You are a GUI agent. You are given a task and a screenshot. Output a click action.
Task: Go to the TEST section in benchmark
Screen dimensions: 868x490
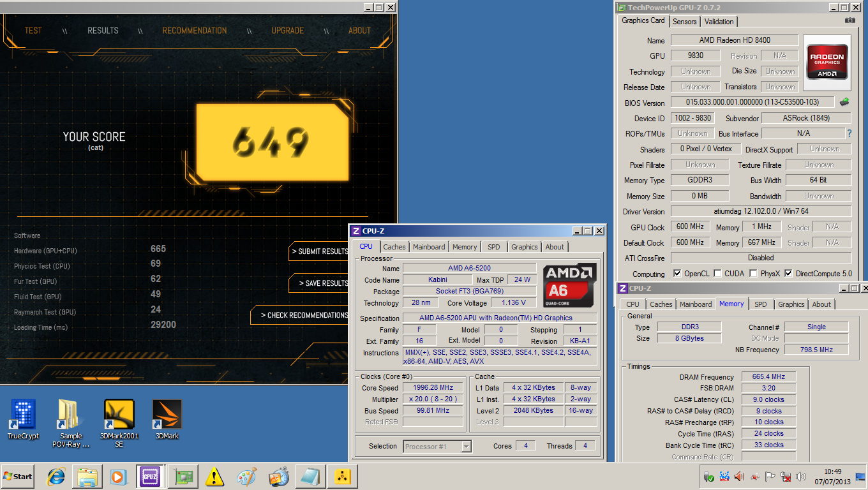point(33,30)
